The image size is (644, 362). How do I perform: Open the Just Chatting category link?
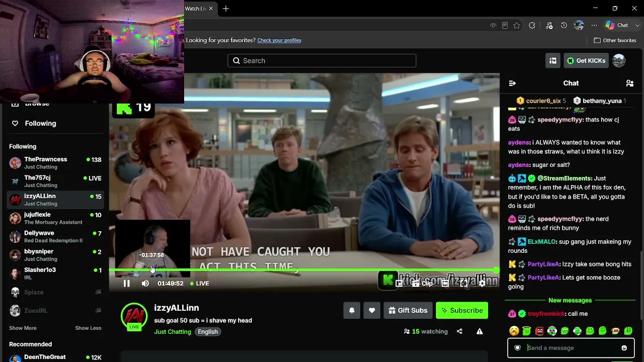[173, 332]
